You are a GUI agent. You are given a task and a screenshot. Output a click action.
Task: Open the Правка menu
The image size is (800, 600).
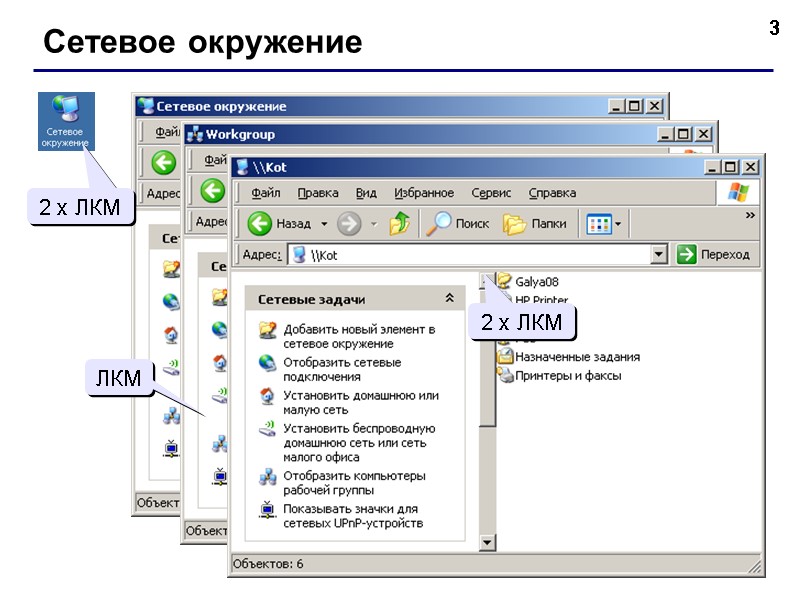coord(318,193)
